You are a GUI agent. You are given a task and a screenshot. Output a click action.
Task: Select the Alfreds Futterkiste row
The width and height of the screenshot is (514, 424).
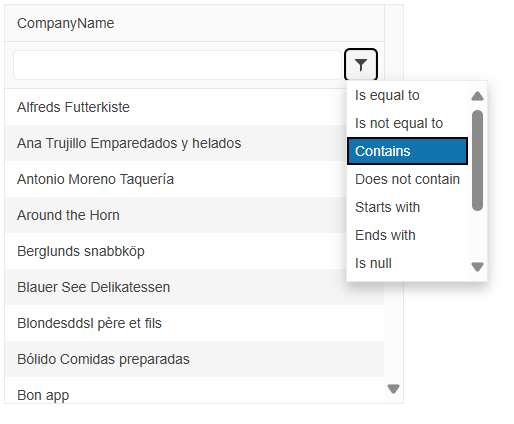[x=176, y=107]
